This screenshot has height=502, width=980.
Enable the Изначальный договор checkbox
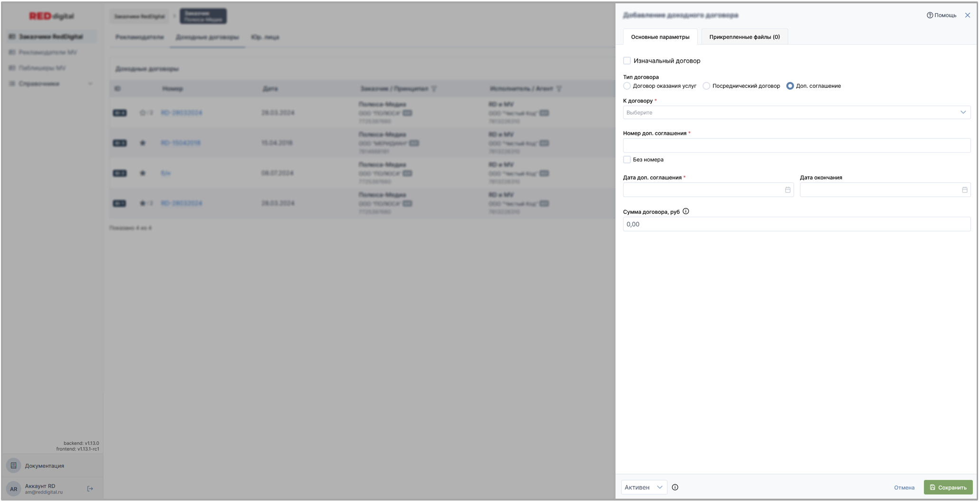(627, 61)
